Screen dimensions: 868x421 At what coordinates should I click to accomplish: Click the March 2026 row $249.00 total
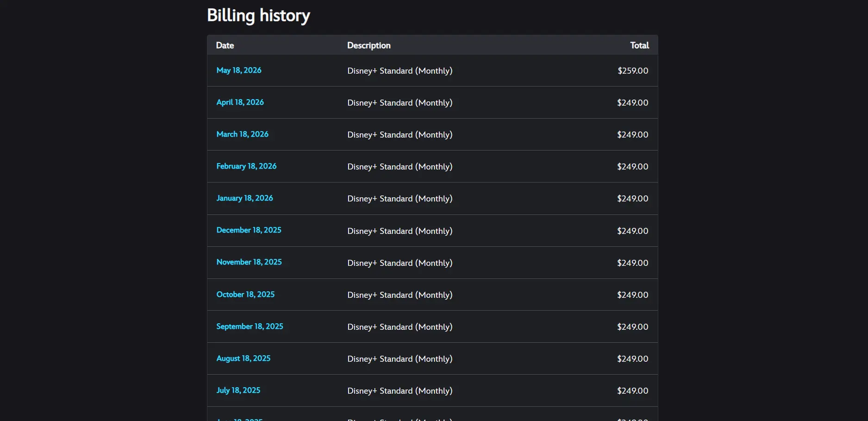[633, 135]
